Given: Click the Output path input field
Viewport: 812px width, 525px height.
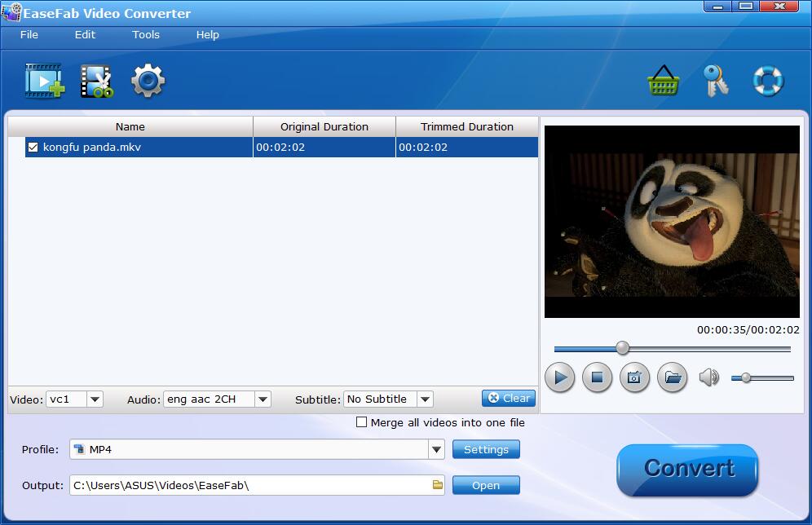Looking at the screenshot, I should [x=258, y=485].
